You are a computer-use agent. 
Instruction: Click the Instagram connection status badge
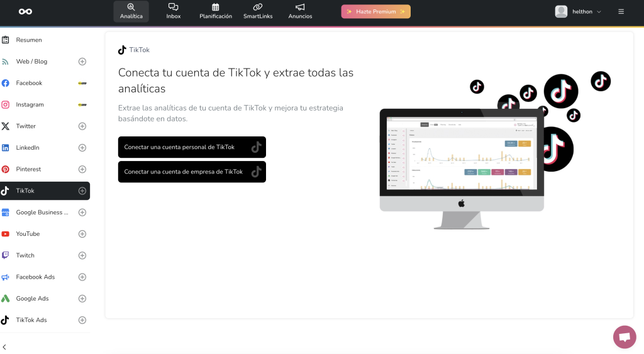coord(82,105)
